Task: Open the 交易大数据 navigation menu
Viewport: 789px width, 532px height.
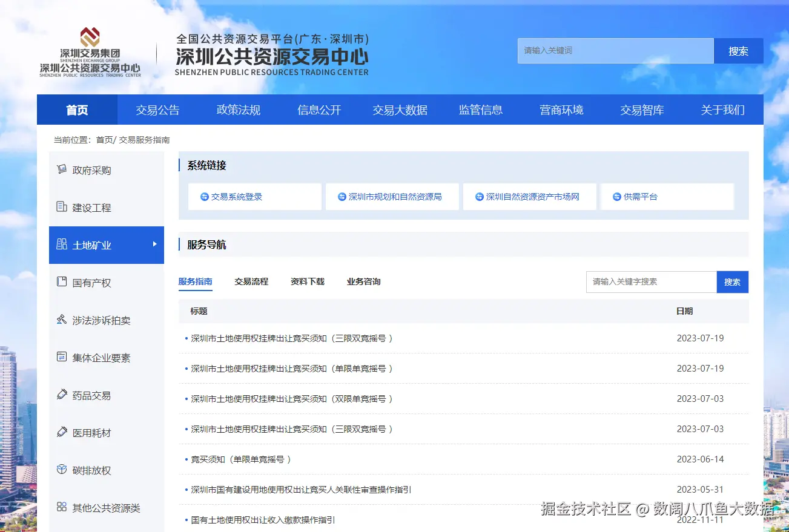Action: coord(400,110)
